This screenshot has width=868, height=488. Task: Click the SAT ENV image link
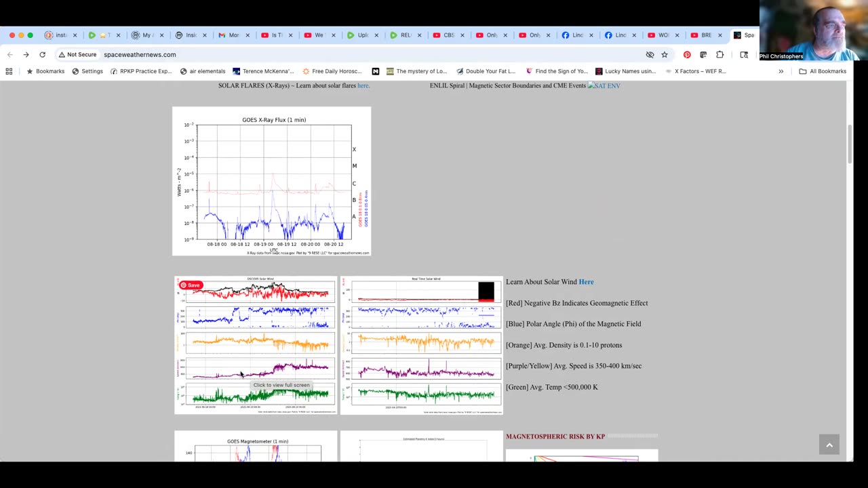[604, 85]
